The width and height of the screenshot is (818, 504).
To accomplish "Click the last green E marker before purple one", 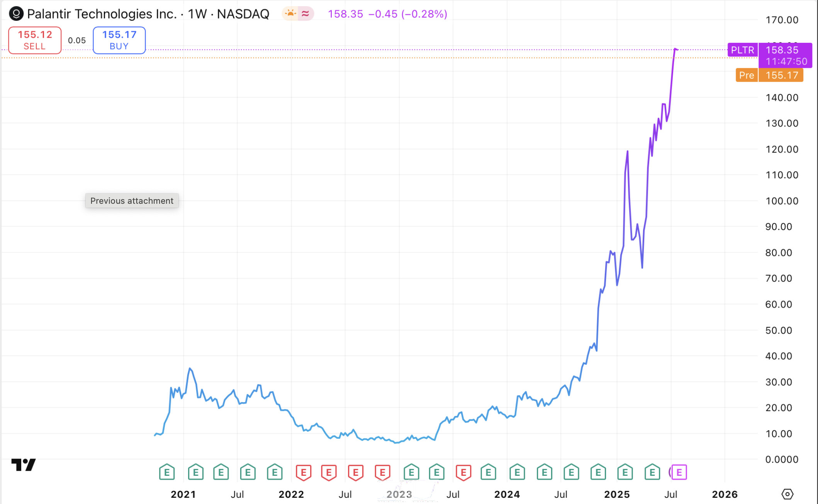I will pyautogui.click(x=652, y=472).
